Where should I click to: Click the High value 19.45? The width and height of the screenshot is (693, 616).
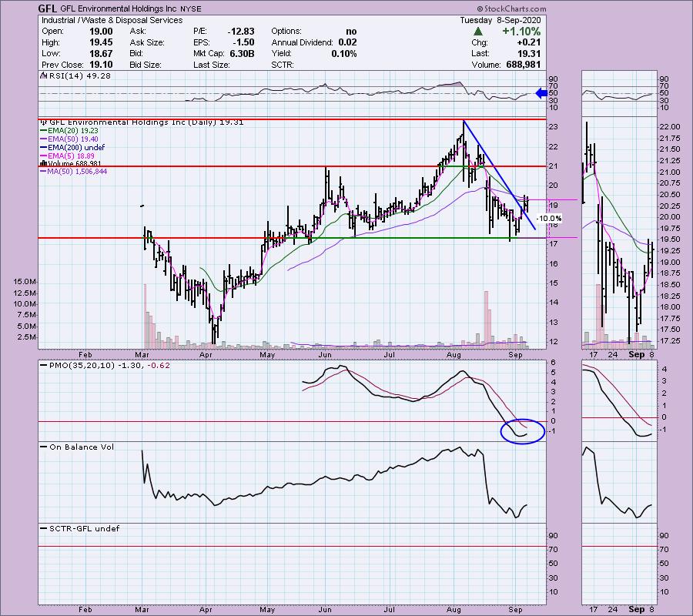point(101,42)
